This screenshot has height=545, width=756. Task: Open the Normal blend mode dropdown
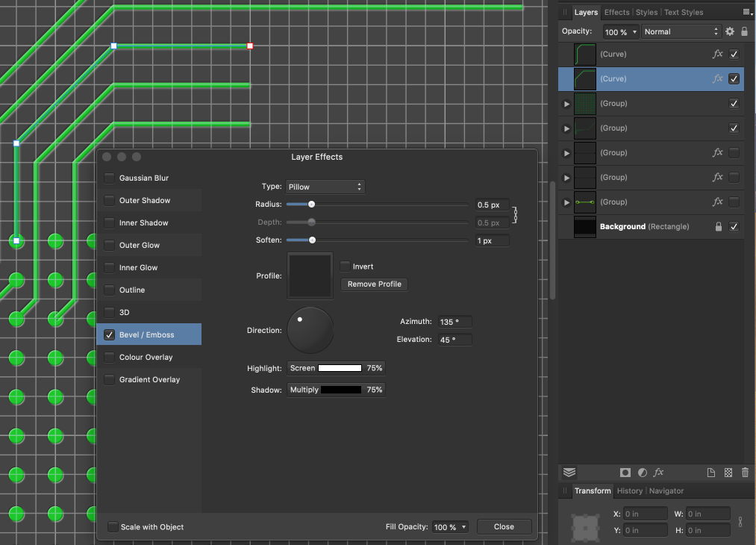[681, 31]
